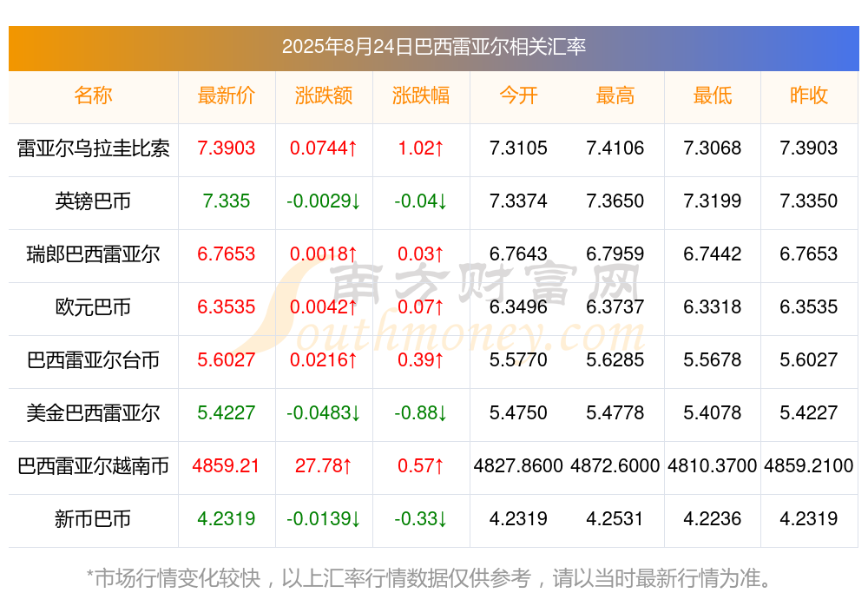Click the row name 巴西雷亚尔台币
Screen dimensions: 868x606
pyautogui.click(x=93, y=360)
